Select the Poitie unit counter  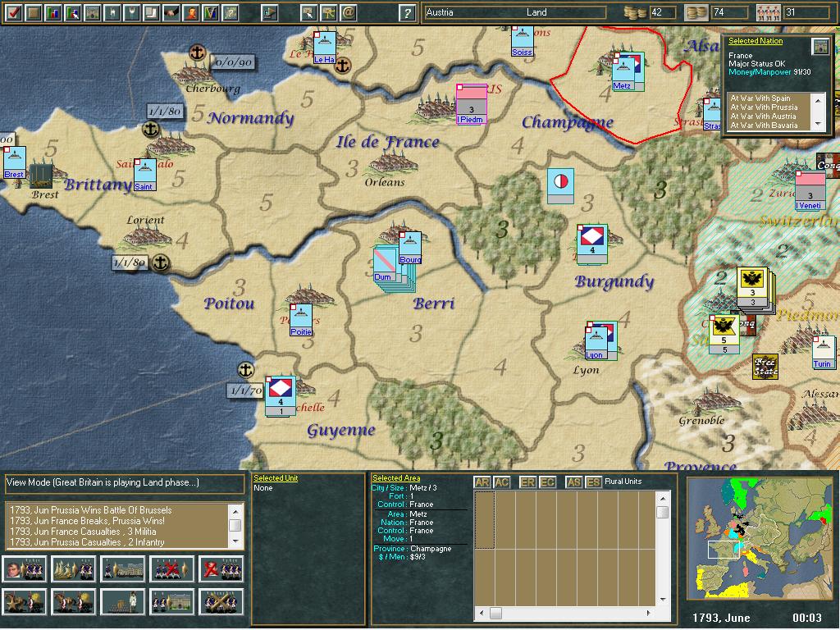pyautogui.click(x=300, y=321)
